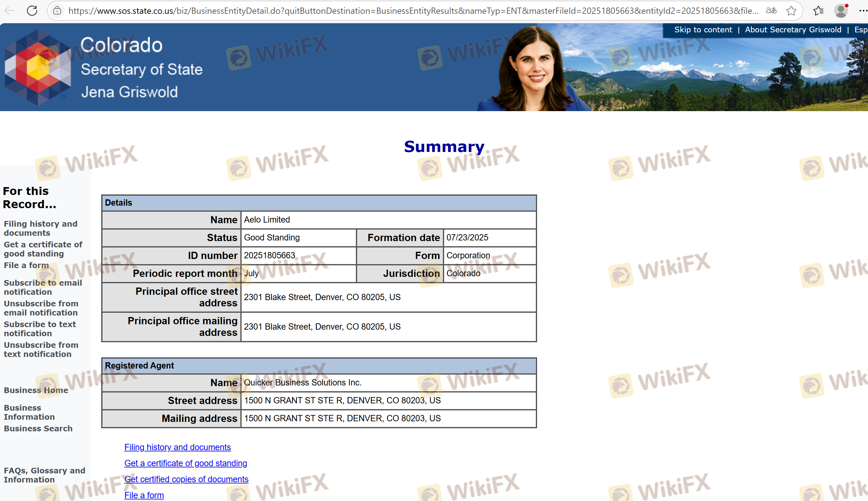Select Business Search in sidebar
This screenshot has width=868, height=501.
coord(38,428)
